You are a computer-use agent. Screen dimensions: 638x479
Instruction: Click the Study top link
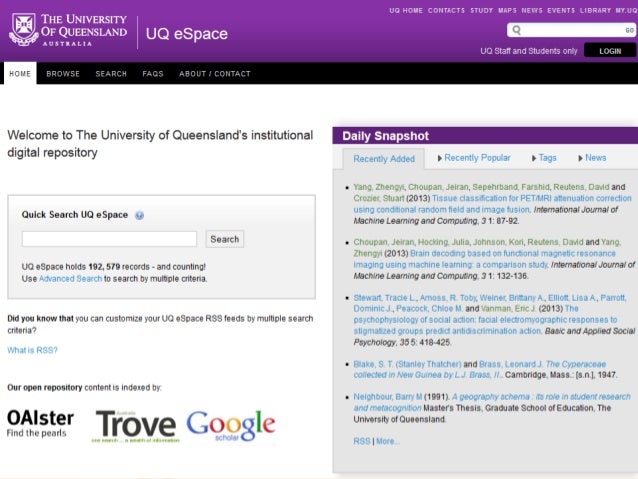point(482,11)
